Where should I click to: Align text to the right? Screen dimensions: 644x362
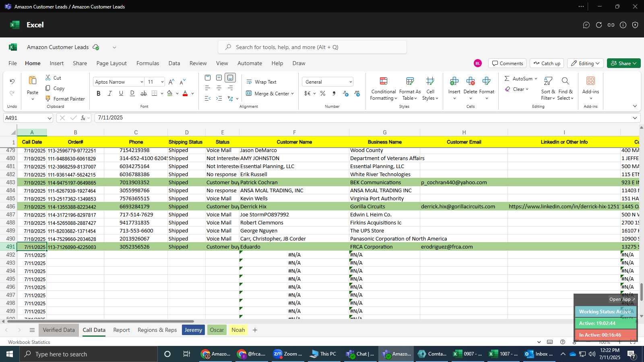(230, 88)
